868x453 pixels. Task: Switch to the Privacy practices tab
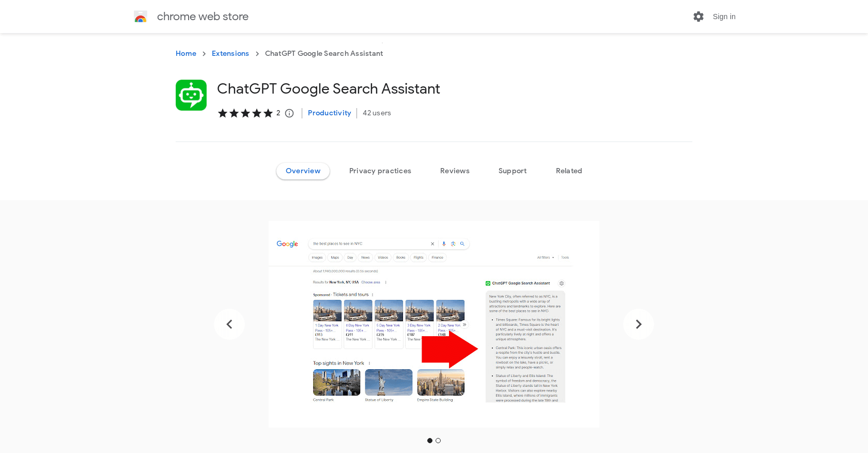pyautogui.click(x=380, y=171)
